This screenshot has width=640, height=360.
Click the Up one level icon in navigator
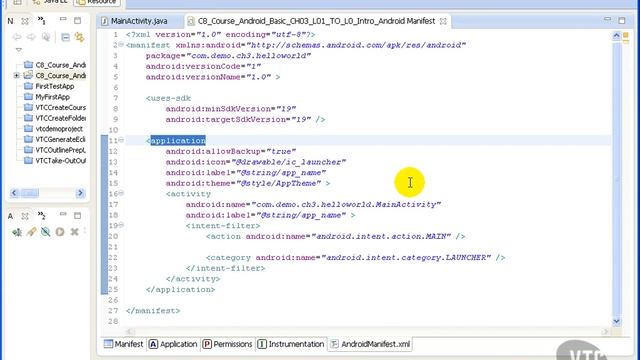tap(46, 37)
